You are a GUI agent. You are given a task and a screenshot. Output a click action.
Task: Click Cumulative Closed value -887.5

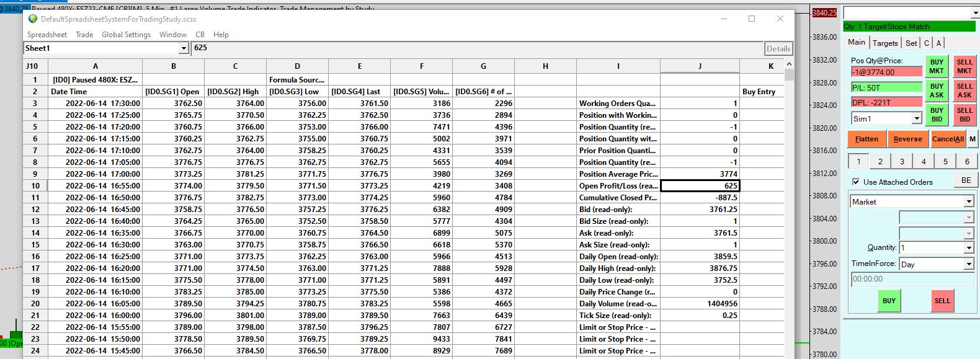pyautogui.click(x=700, y=198)
